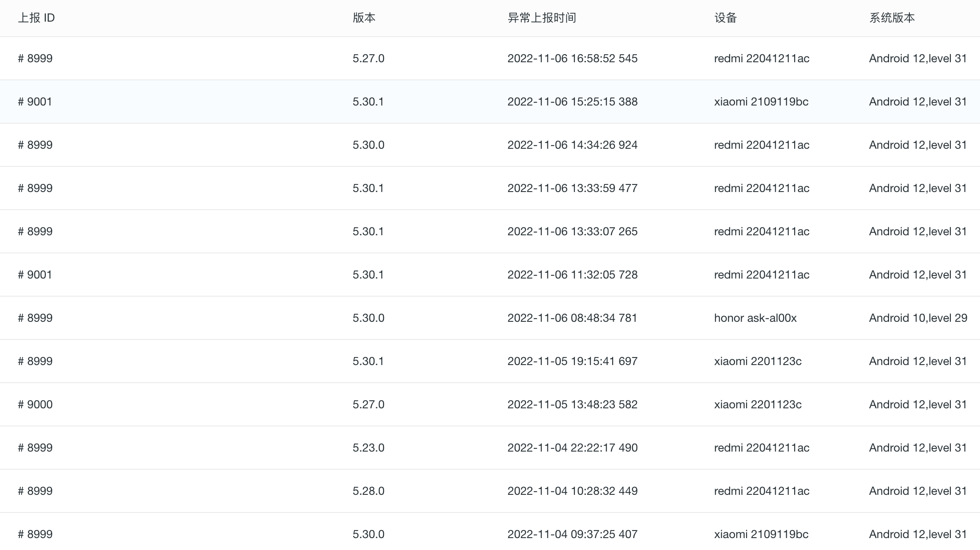The width and height of the screenshot is (980, 550).
Task: Click the row with version 5.28.0
Action: coord(368,491)
